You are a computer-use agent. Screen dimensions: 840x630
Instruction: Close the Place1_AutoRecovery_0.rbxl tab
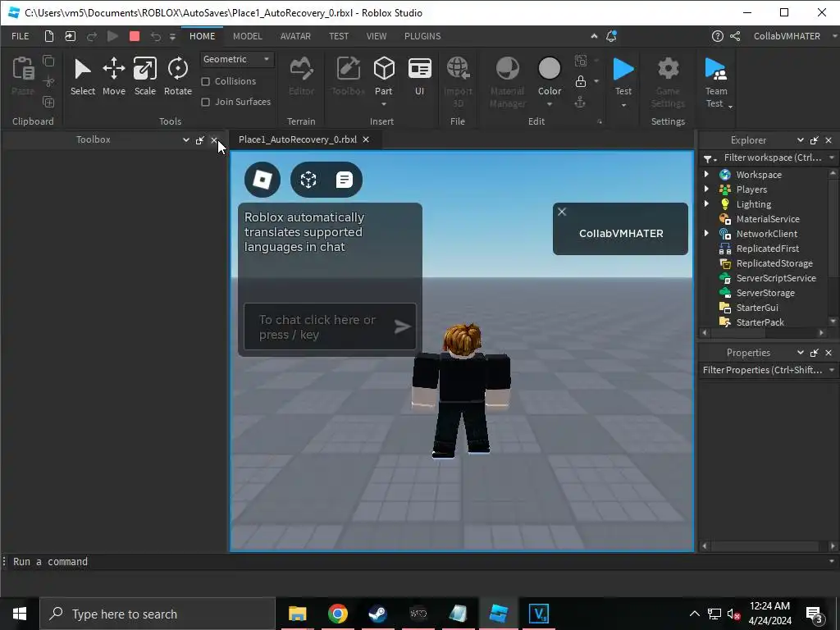366,139
